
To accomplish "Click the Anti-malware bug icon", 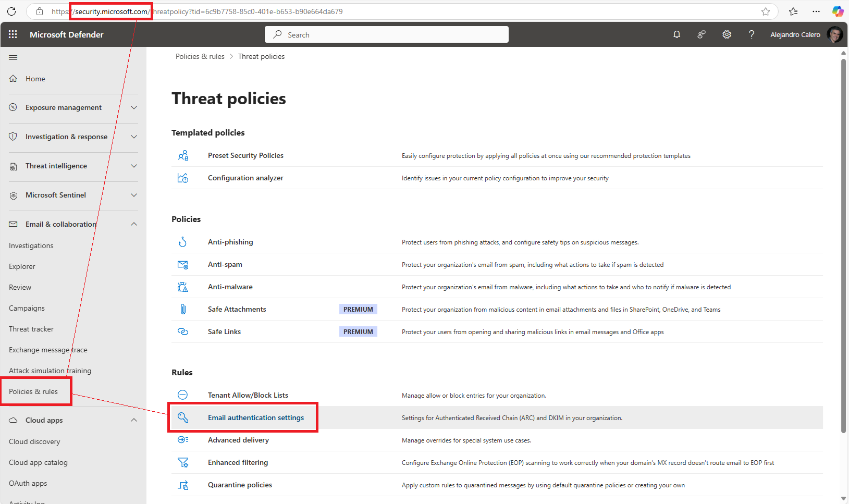I will tap(183, 287).
